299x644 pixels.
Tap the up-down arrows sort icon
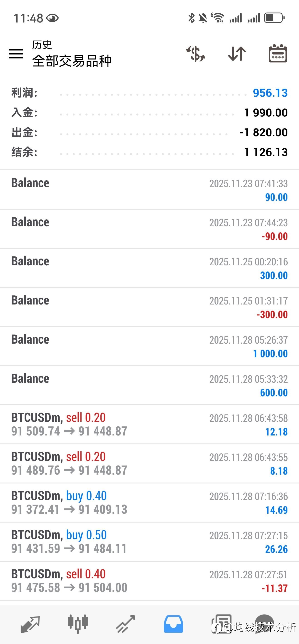pyautogui.click(x=237, y=53)
